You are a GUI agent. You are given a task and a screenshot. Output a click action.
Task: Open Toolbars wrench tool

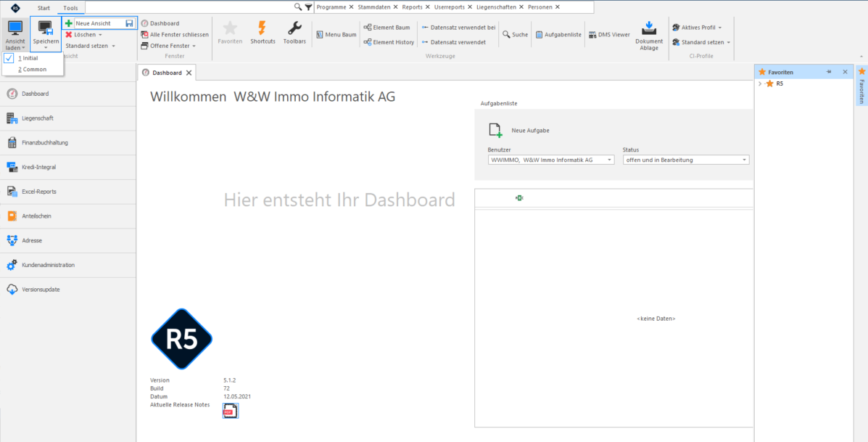pos(294,33)
